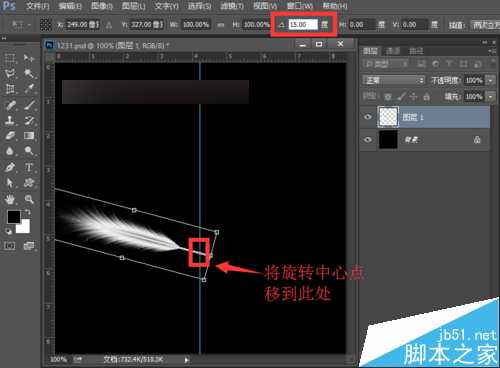Screen dimensions: 500x368
Task: Select the Zoom tool in toolbox
Action: [x=29, y=199]
